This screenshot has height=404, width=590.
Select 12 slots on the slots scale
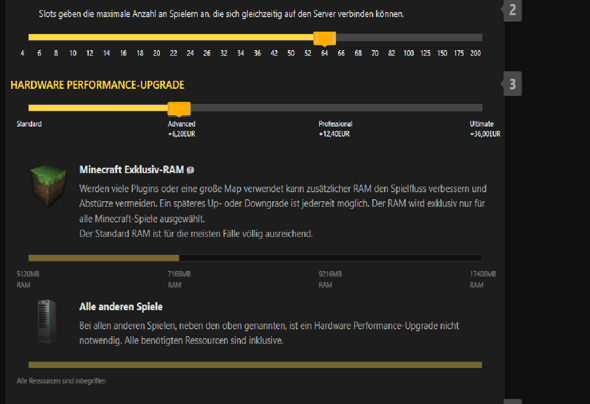[90, 53]
